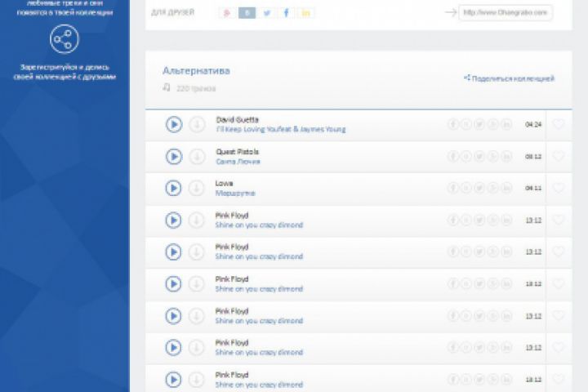
Task: Click the Facebook icon in friends bar
Action: pyautogui.click(x=286, y=13)
